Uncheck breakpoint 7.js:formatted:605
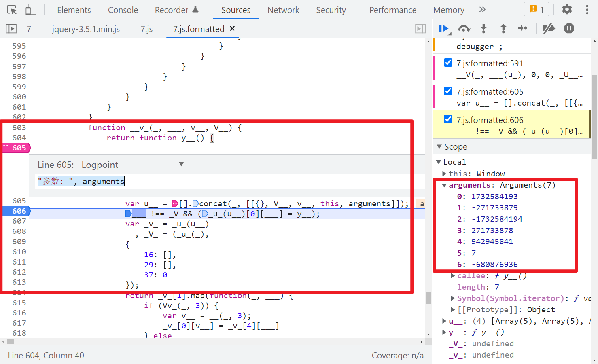 pyautogui.click(x=448, y=91)
